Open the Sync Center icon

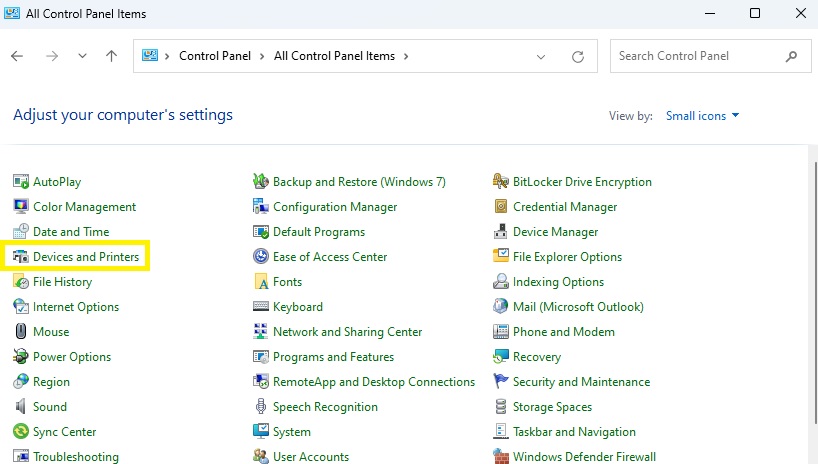[21, 432]
